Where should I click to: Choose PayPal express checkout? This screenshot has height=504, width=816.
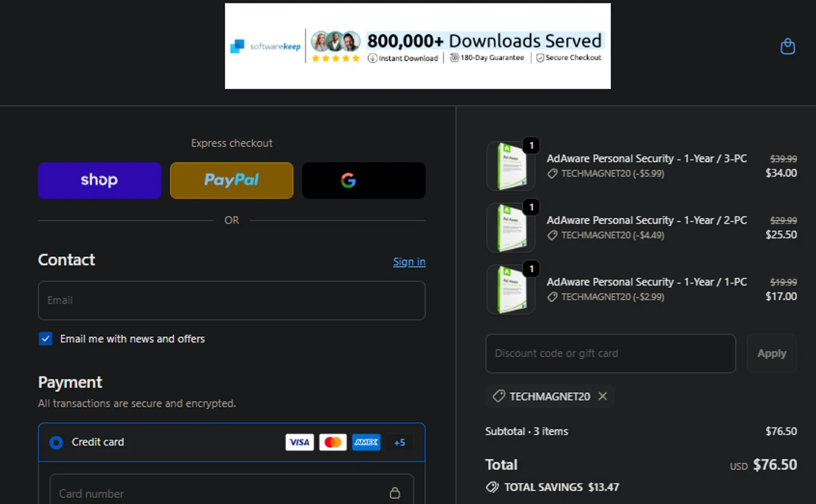[x=232, y=181]
